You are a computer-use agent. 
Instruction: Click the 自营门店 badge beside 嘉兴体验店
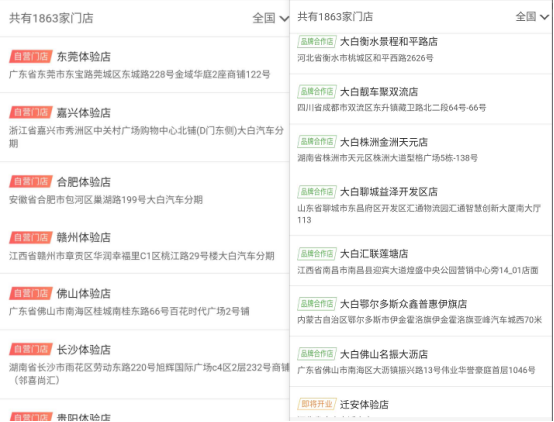tap(31, 112)
